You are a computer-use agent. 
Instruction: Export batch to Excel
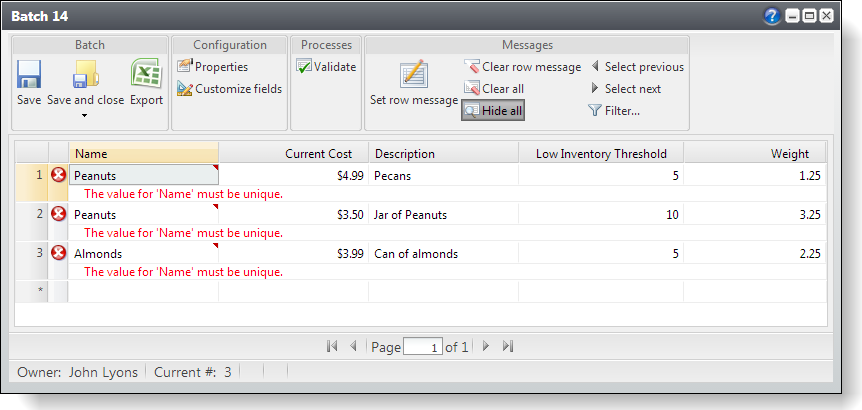146,75
